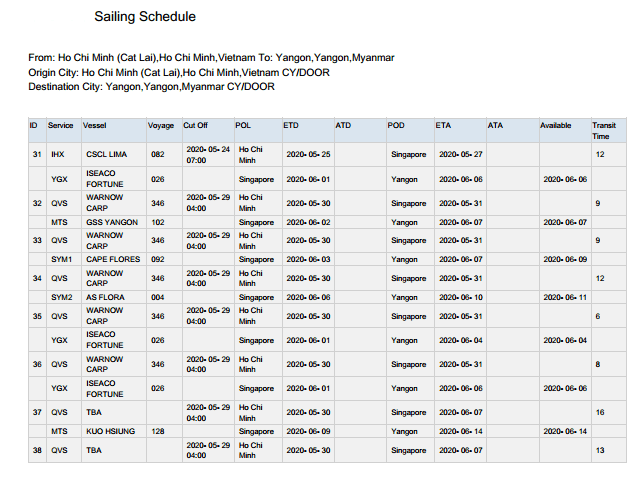Image resolution: width=644 pixels, height=485 pixels.
Task: Select the GSS YANGON vessel cell
Action: pos(108,222)
